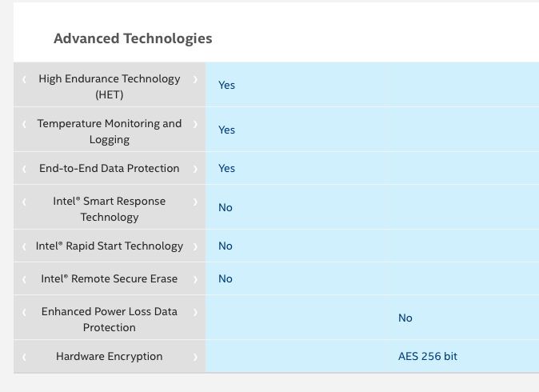Open High Endurance Technology (HET) label
Image resolution: width=539 pixels, height=392 pixels.
pyautogui.click(x=110, y=86)
